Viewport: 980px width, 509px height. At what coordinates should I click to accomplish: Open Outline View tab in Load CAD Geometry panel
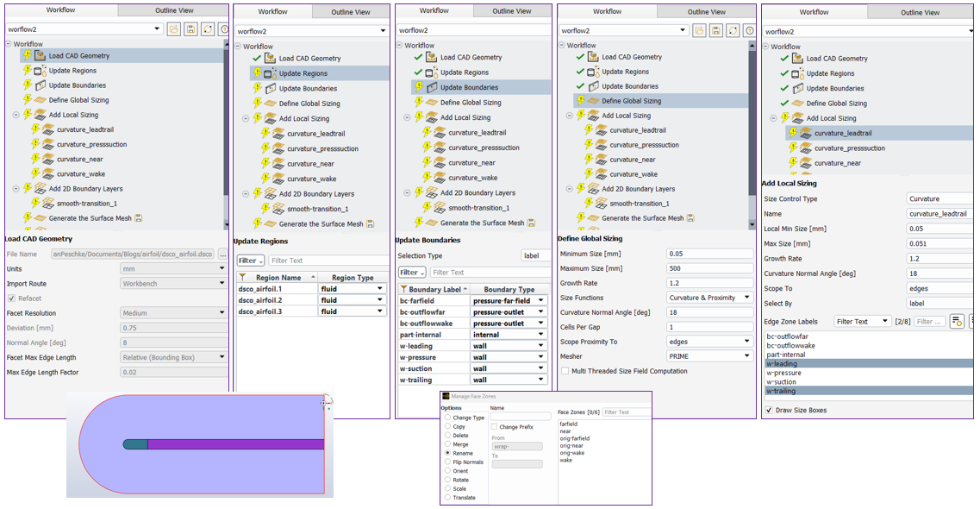pos(174,10)
